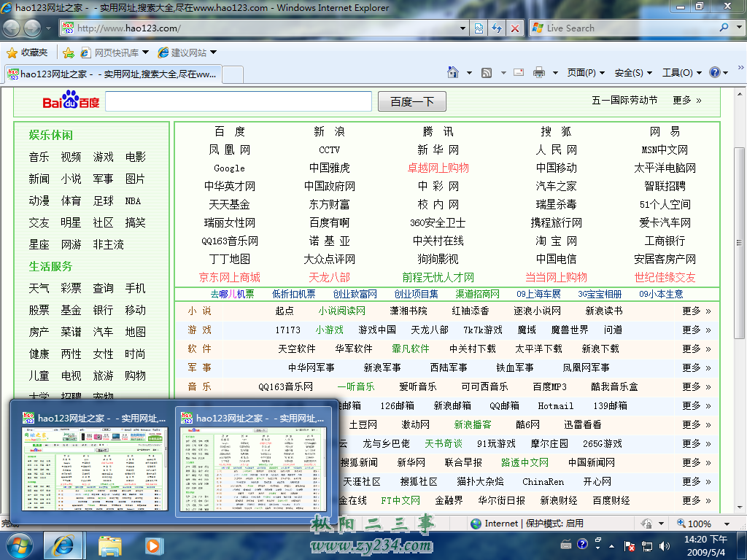This screenshot has width=747, height=560.
Task: Open the 淘宝网 link
Action: coord(557,241)
